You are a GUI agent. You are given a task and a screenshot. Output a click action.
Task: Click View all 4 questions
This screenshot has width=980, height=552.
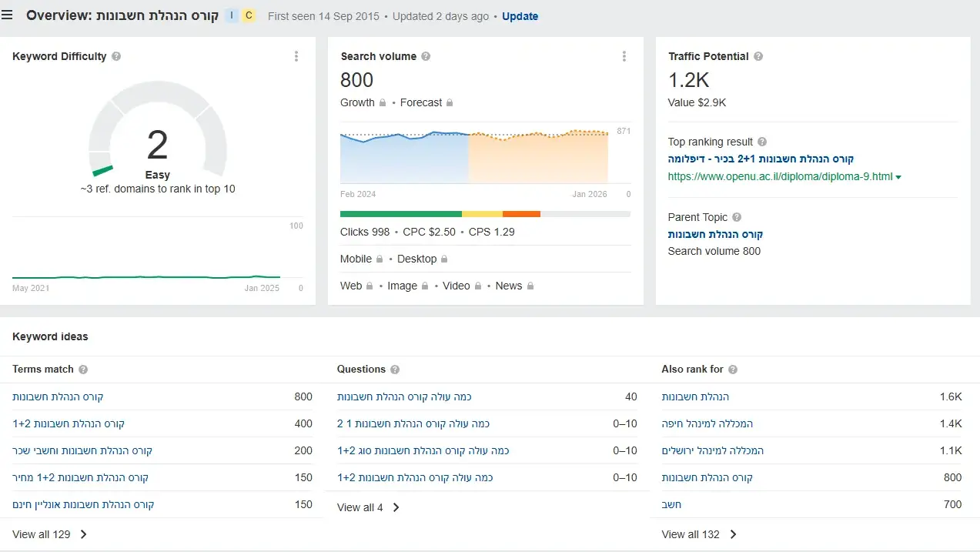click(369, 507)
